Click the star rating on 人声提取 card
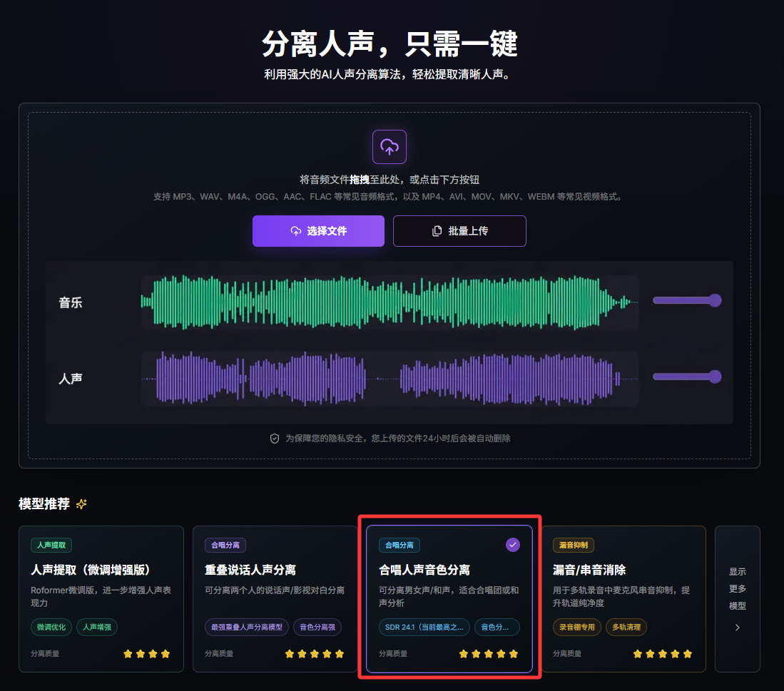Screen dimensions: 784x691 (x=146, y=654)
